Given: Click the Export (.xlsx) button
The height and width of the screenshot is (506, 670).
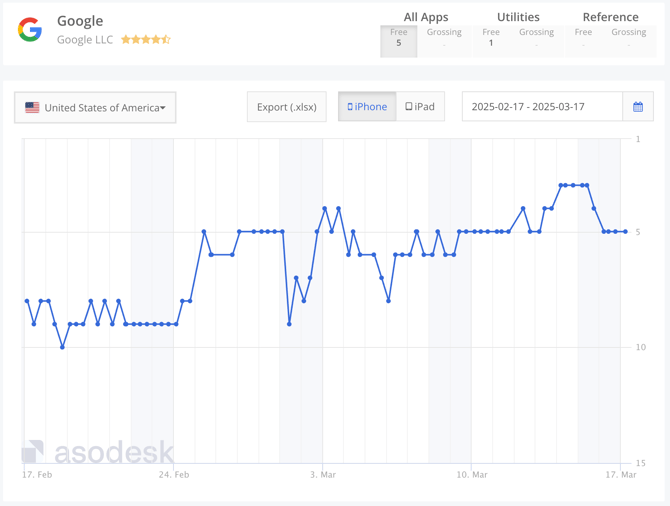Looking at the screenshot, I should click(x=287, y=107).
